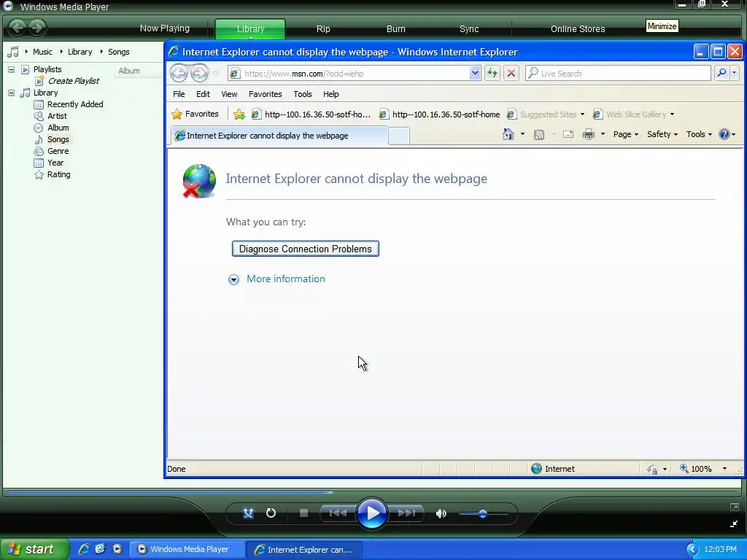
Task: Click the green Refresh page icon
Action: (492, 74)
